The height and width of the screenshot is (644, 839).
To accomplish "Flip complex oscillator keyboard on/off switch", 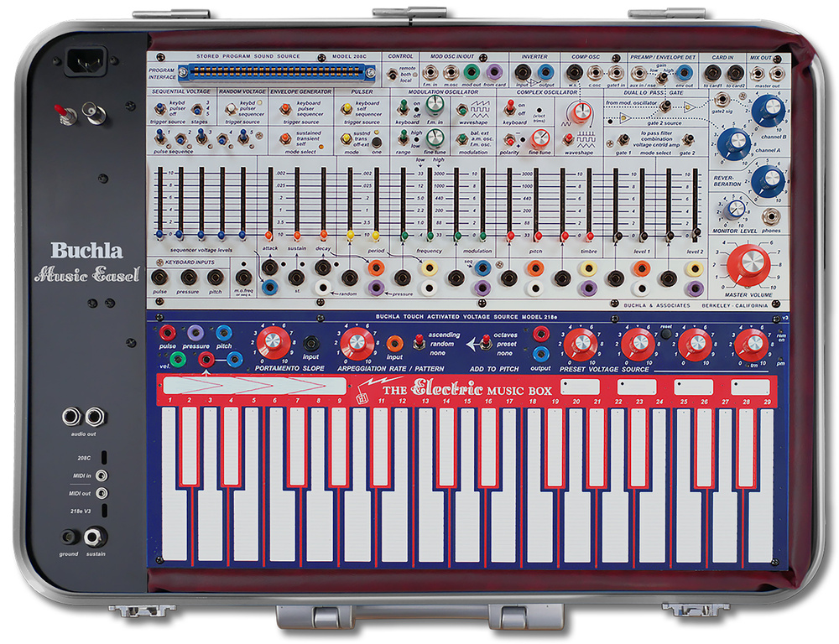I will click(510, 108).
